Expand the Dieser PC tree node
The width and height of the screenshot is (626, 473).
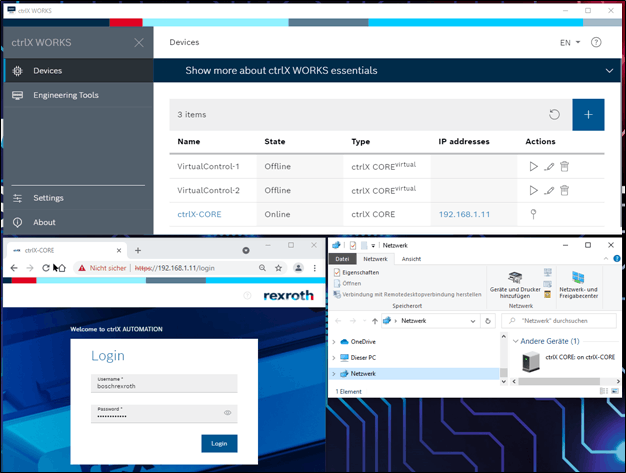pyautogui.click(x=334, y=358)
